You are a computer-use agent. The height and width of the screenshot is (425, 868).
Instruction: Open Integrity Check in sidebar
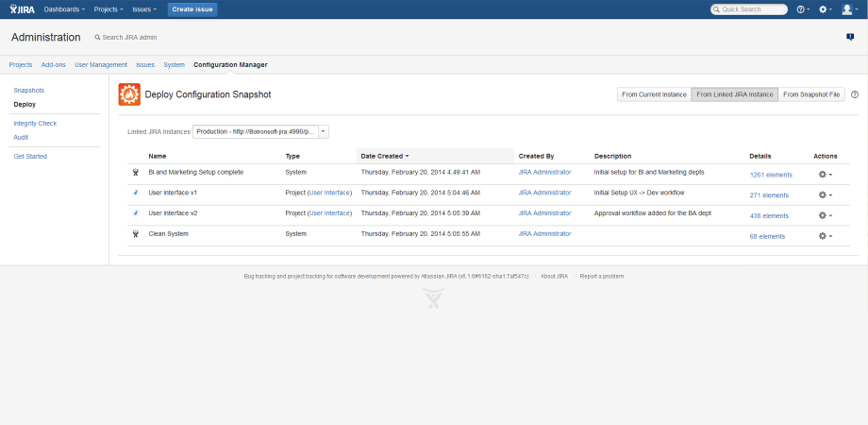click(x=35, y=124)
